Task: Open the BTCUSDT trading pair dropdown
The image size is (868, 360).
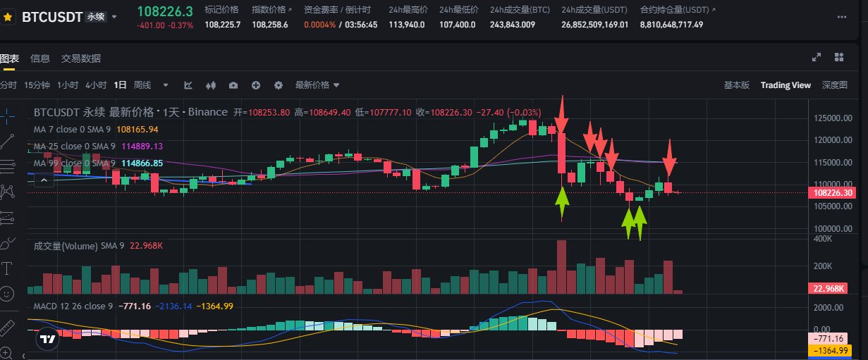Action: pos(115,16)
